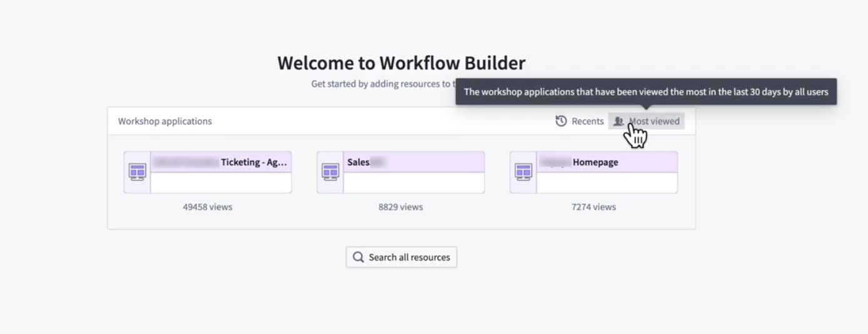Click the Recents clock history icon
Viewport: 868px width, 334px height.
click(x=561, y=121)
